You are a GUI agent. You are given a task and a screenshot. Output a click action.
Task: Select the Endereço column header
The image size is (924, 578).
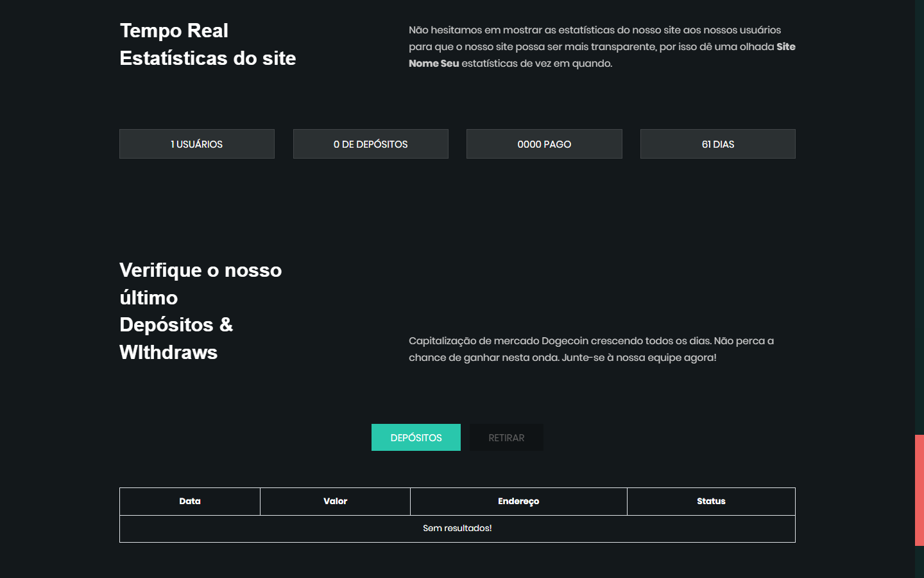coord(518,502)
